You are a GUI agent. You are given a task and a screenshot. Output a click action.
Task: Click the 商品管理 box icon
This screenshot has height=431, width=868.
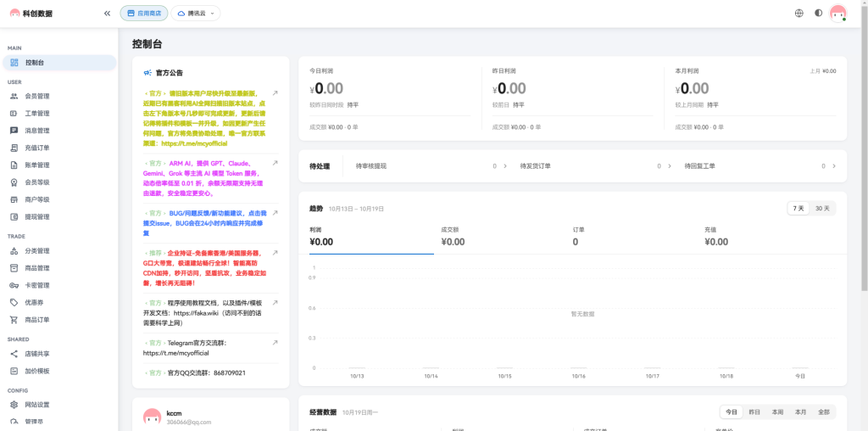14,268
